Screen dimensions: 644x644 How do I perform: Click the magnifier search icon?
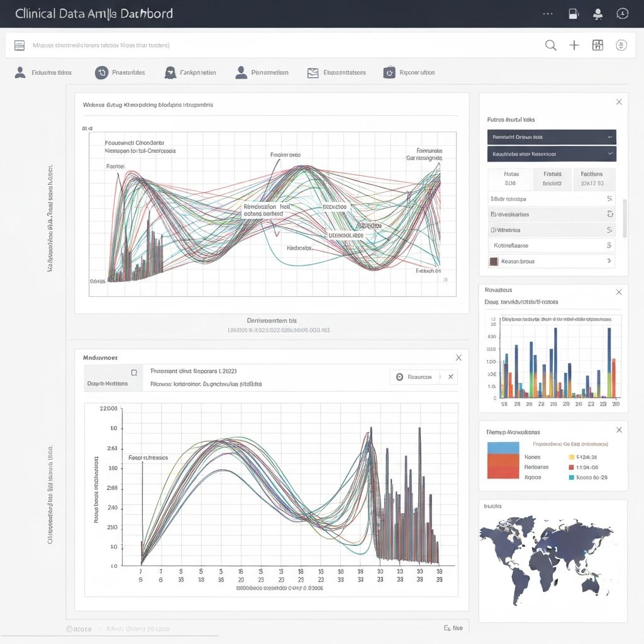(x=551, y=45)
